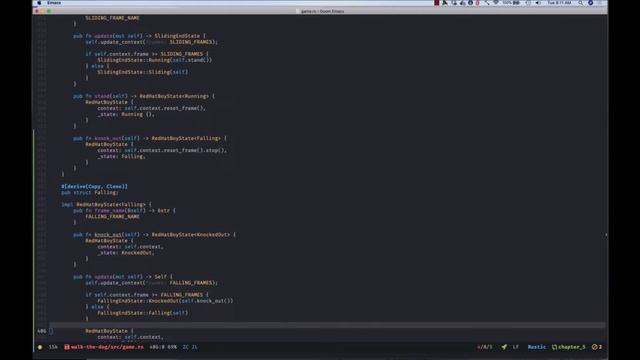The height and width of the screenshot is (360, 640).
Task: Click the battery status in the menu bar
Action: coord(511,3)
